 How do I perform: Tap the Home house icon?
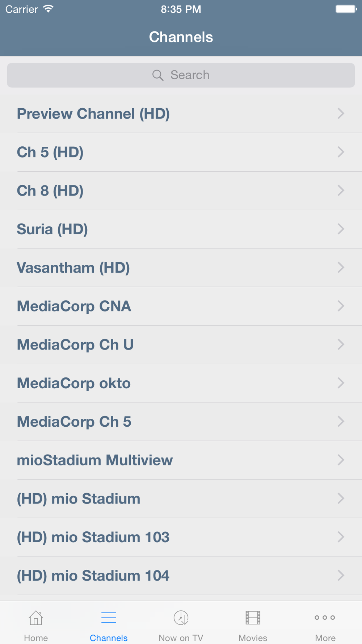tap(36, 618)
